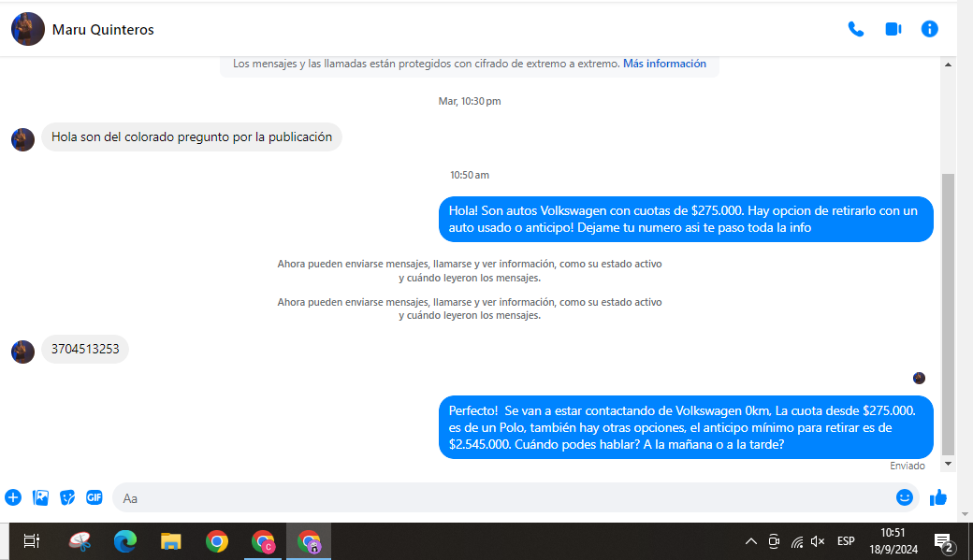Select sent message starting 'Hola! Son autos Volkswagen'
Screen dimensions: 973x560
(x=686, y=220)
